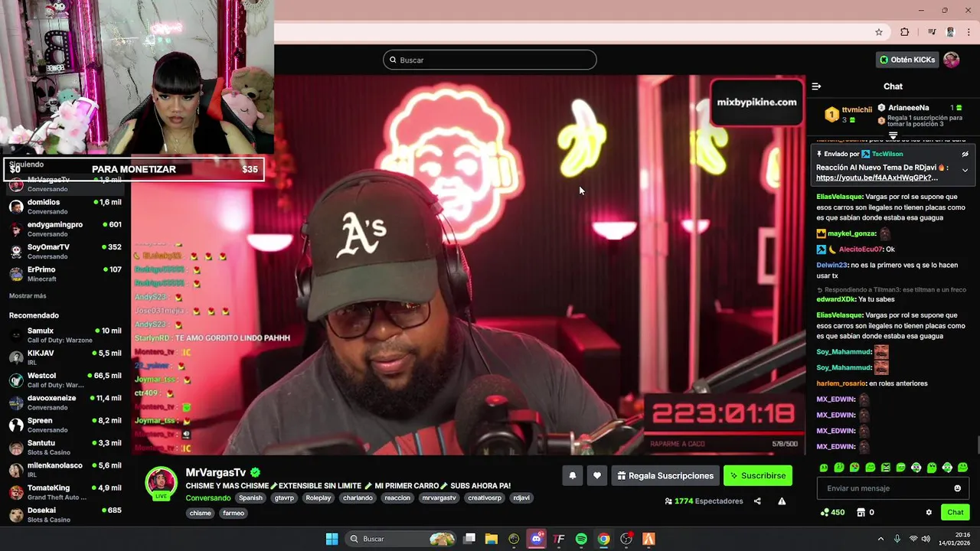Viewport: 980px width, 551px height.
Task: Insert the last green emote in the row
Action: point(962,468)
